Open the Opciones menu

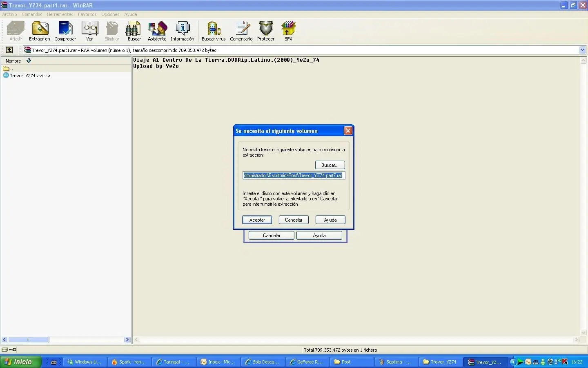(110, 14)
